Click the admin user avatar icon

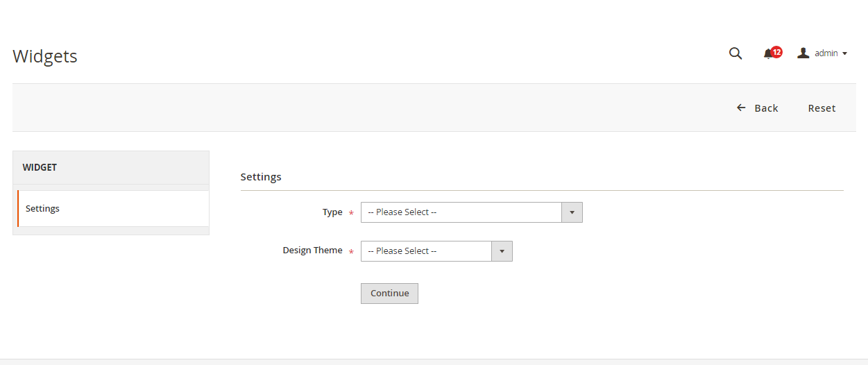click(803, 53)
